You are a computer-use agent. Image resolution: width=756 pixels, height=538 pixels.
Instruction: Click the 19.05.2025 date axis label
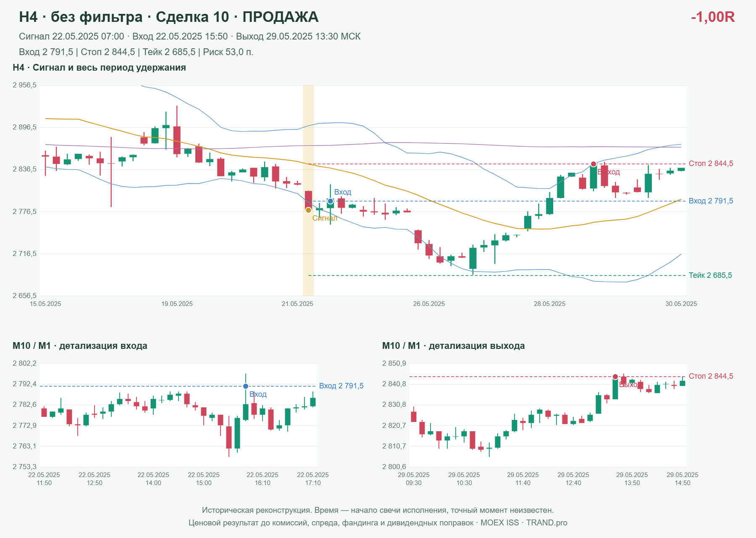point(177,304)
